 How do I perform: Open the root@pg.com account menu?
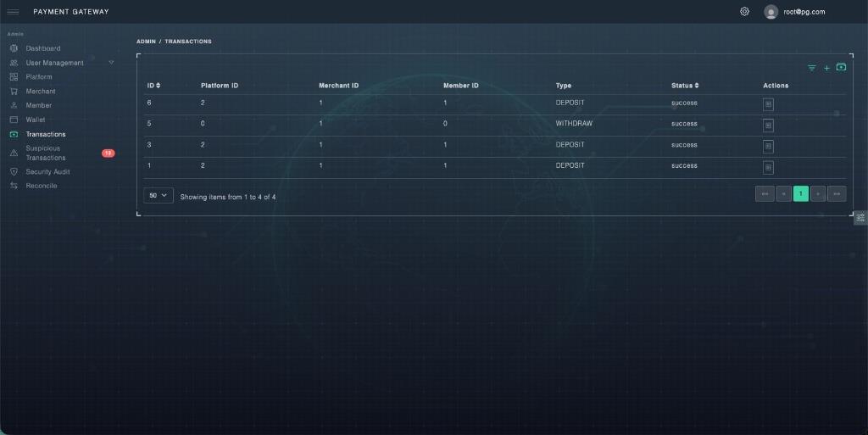(804, 12)
